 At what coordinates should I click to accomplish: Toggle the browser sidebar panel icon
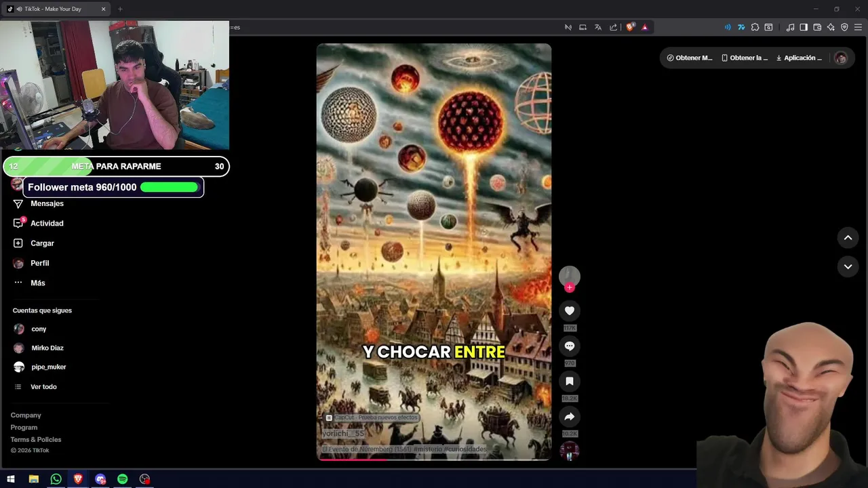point(804,27)
